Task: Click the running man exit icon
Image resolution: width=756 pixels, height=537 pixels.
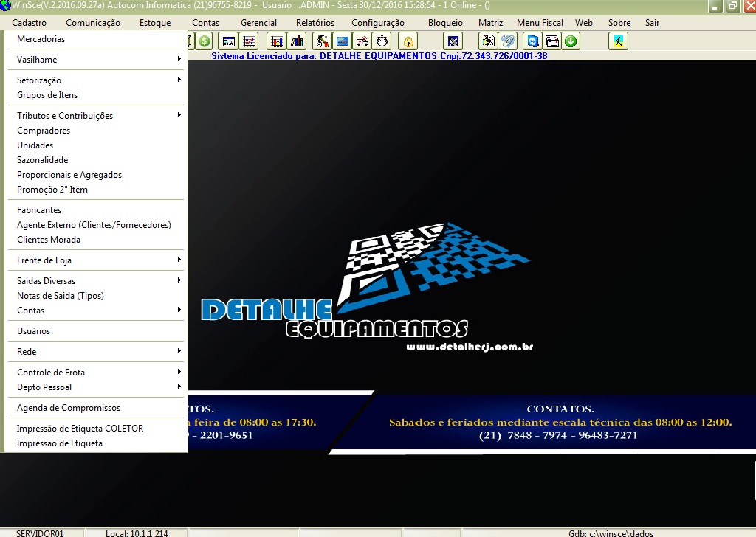Action: point(618,41)
